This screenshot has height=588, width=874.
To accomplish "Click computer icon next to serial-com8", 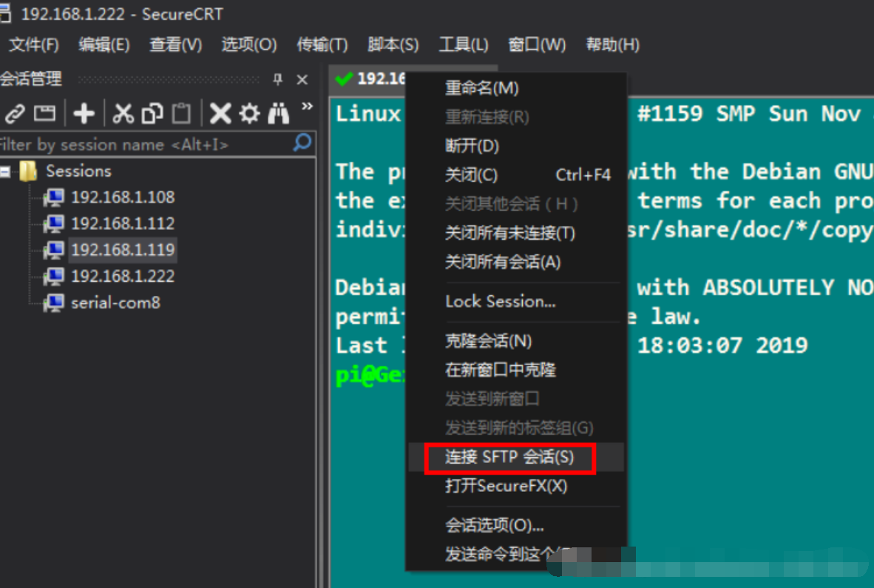I will (x=54, y=303).
